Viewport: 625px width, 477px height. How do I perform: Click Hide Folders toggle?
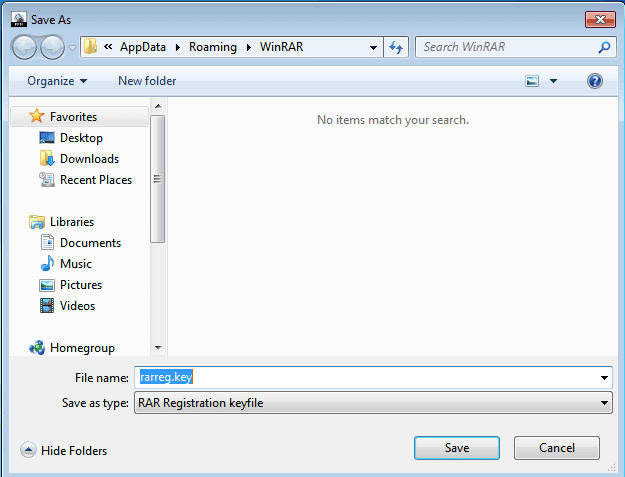[x=64, y=451]
